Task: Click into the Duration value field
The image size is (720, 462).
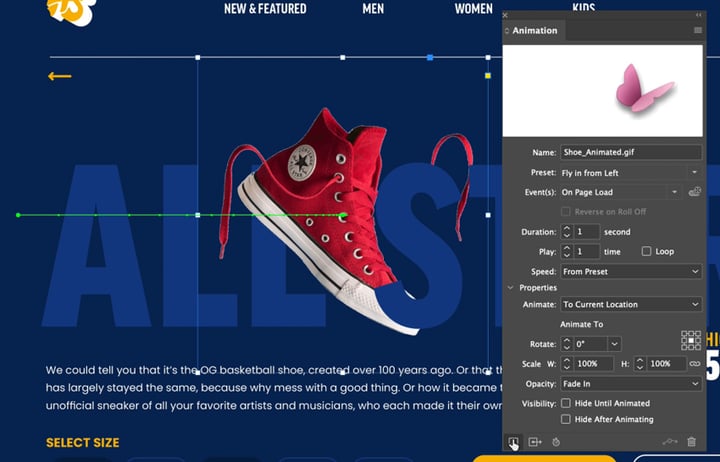Action: (586, 231)
